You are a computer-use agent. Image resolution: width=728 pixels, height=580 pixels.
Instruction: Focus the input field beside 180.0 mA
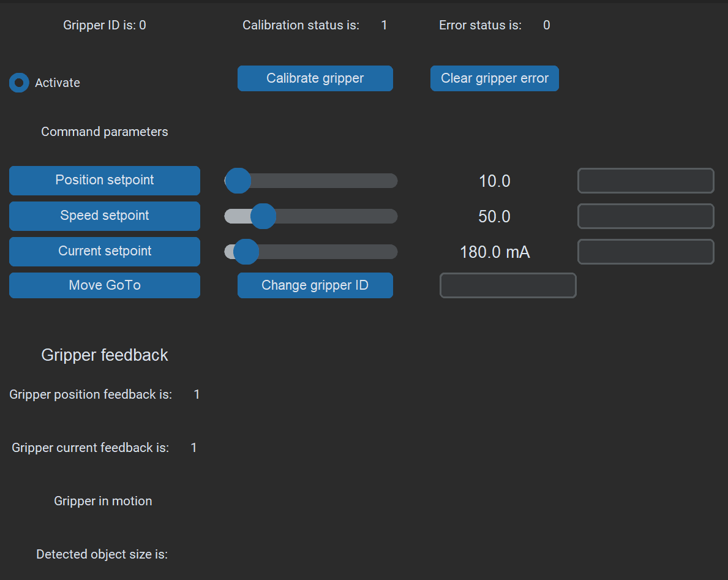pos(646,252)
